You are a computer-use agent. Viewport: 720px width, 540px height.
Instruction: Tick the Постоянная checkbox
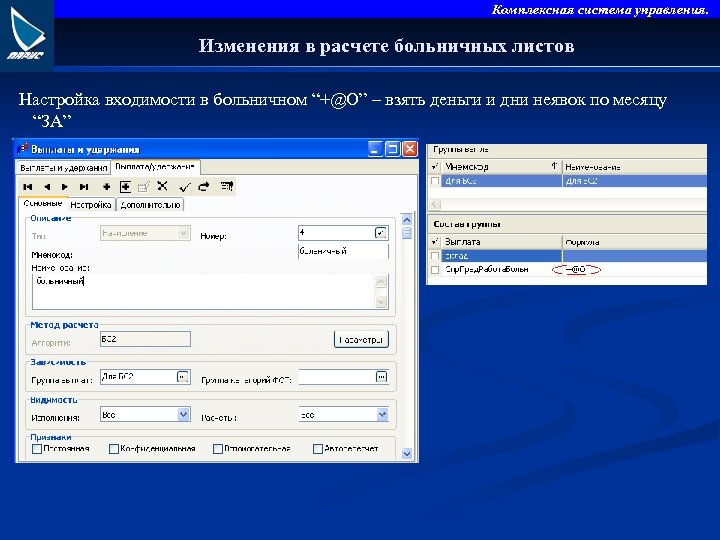point(37,449)
